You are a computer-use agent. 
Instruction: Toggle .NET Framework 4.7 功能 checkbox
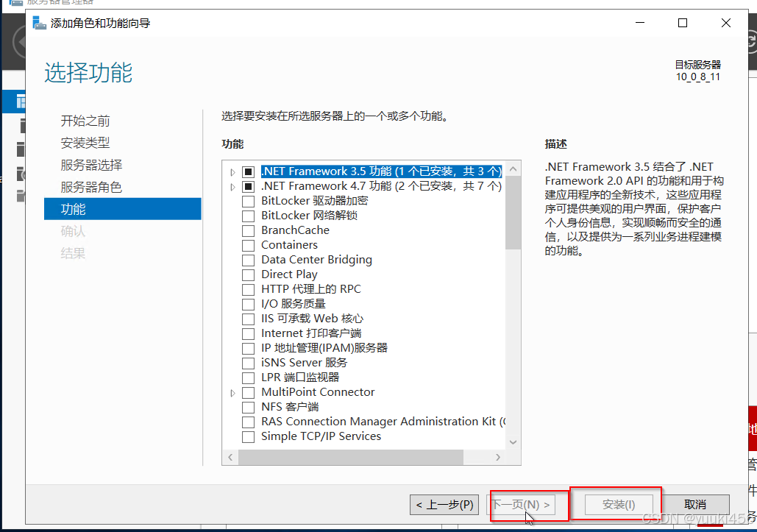[x=248, y=186]
